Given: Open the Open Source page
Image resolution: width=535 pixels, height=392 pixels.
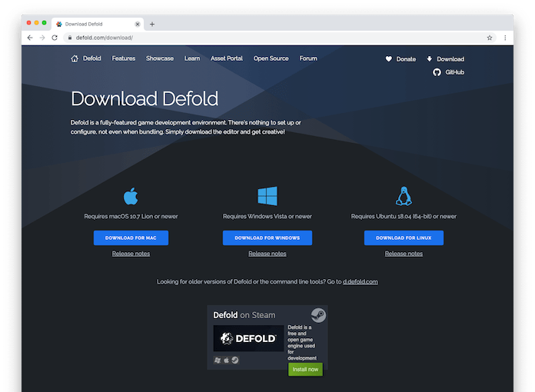Looking at the screenshot, I should point(271,58).
